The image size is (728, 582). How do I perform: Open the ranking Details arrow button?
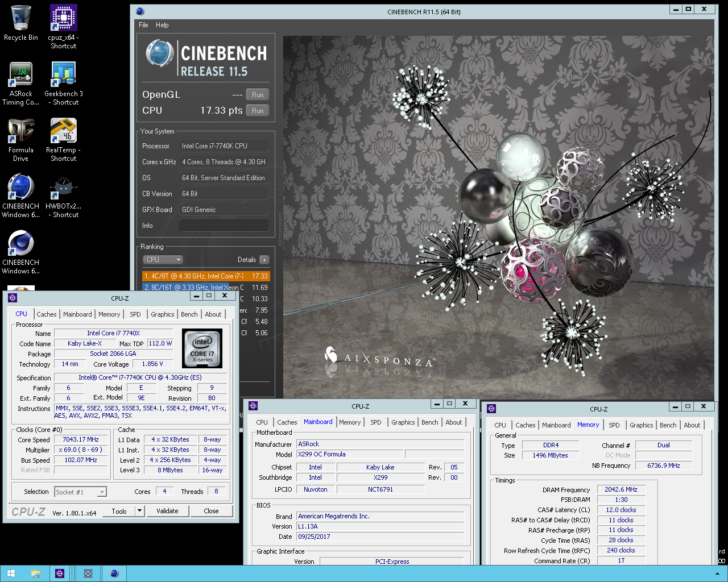coord(264,260)
